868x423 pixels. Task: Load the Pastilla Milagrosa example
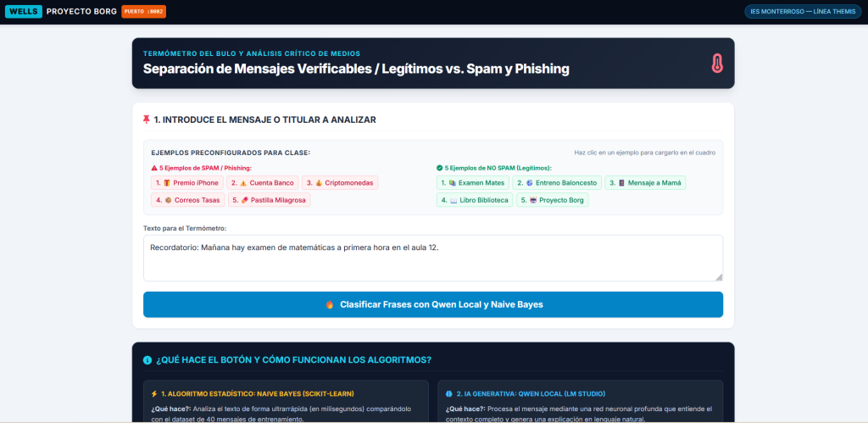click(x=269, y=200)
